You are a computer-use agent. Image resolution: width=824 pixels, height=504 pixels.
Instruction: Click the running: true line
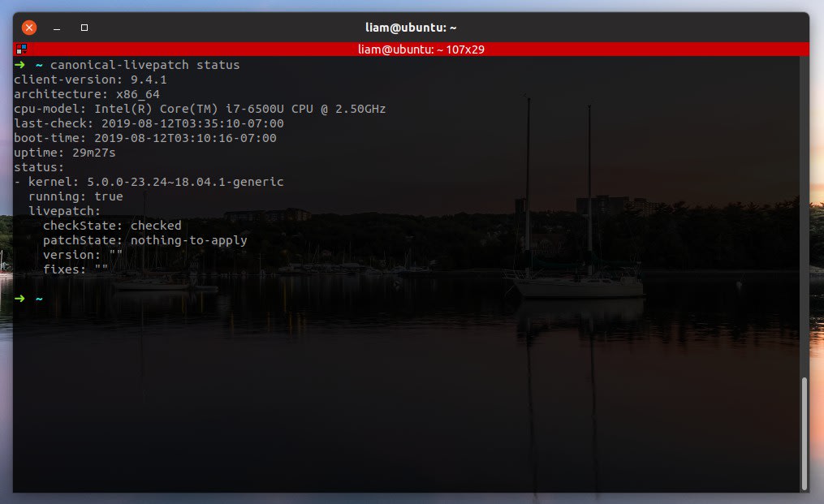point(75,196)
